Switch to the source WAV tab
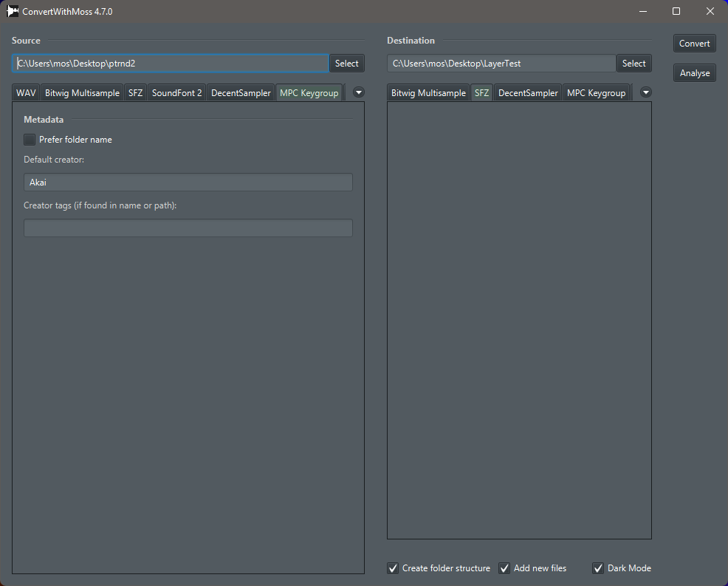 [26, 93]
